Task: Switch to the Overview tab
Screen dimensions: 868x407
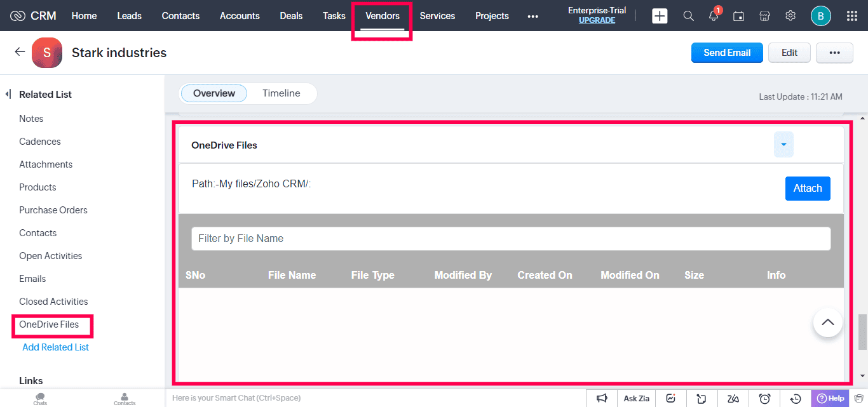Action: 214,93
